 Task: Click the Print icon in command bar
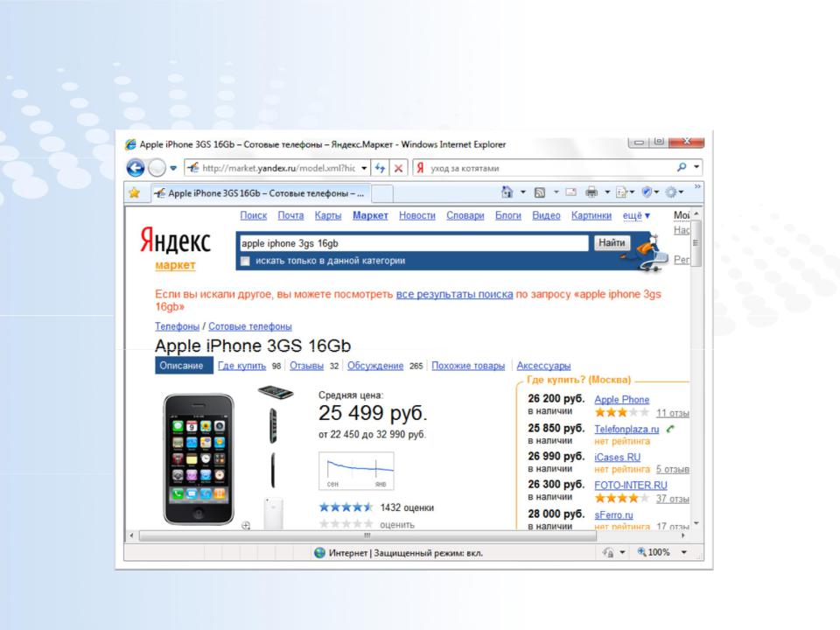click(x=591, y=192)
